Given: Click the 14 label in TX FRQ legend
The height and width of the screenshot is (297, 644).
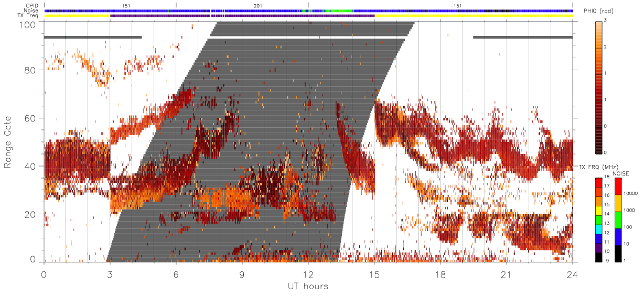Looking at the screenshot, I should coord(607,214).
